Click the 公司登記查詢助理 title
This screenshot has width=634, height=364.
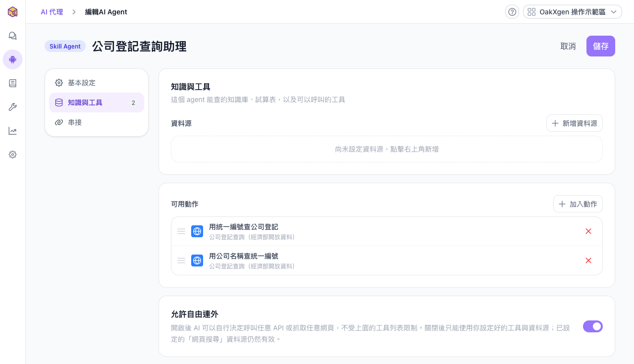(x=139, y=46)
